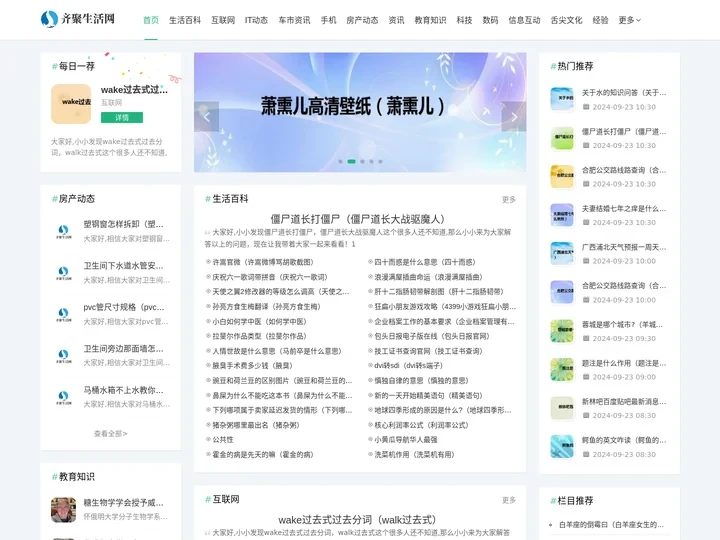Select the first carousel indicator dot

click(340, 162)
